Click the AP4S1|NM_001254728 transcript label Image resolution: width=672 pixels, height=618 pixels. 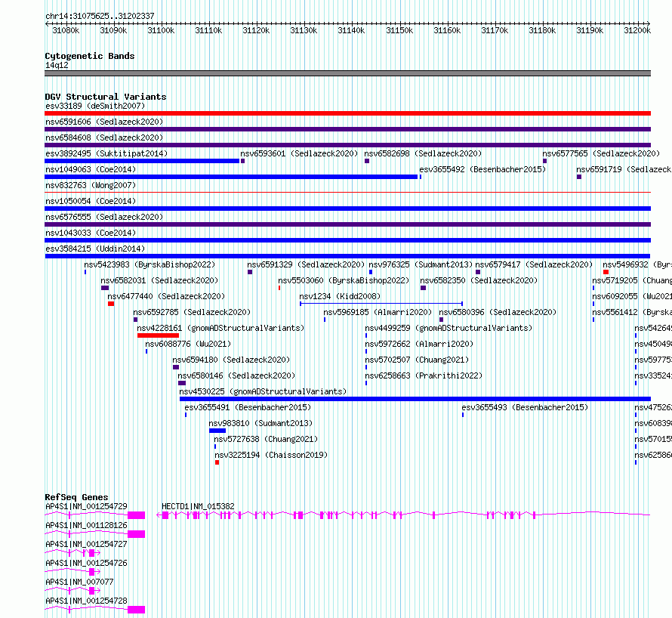(87, 601)
